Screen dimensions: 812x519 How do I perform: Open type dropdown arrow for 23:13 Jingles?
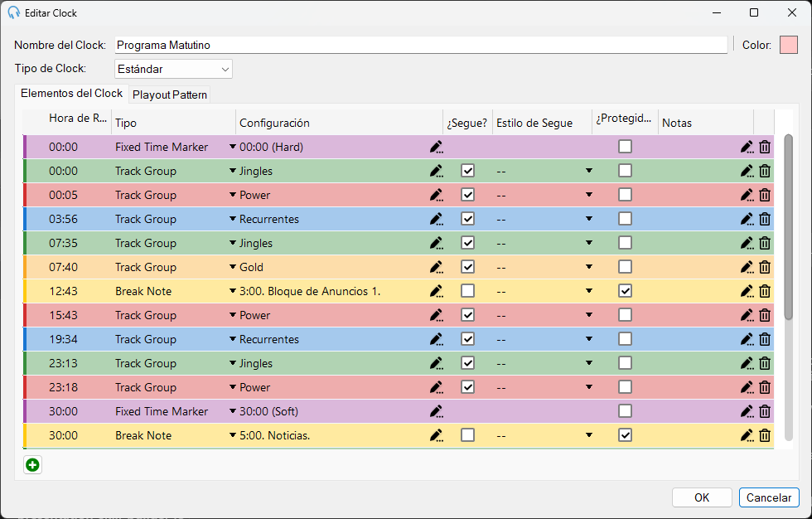coord(233,363)
